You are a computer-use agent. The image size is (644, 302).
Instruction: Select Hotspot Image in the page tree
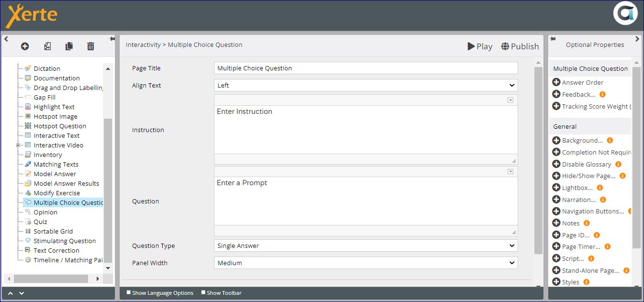coord(55,116)
